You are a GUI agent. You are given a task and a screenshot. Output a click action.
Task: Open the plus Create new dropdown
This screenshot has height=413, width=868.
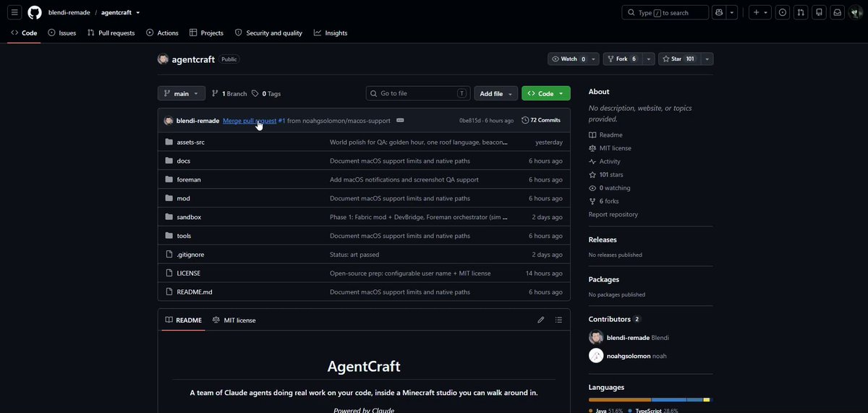click(x=759, y=12)
